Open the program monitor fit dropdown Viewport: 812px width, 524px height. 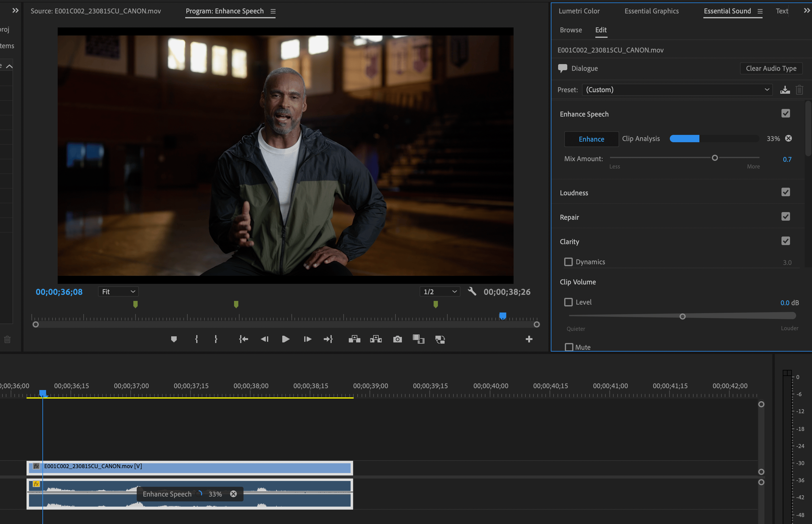click(118, 291)
